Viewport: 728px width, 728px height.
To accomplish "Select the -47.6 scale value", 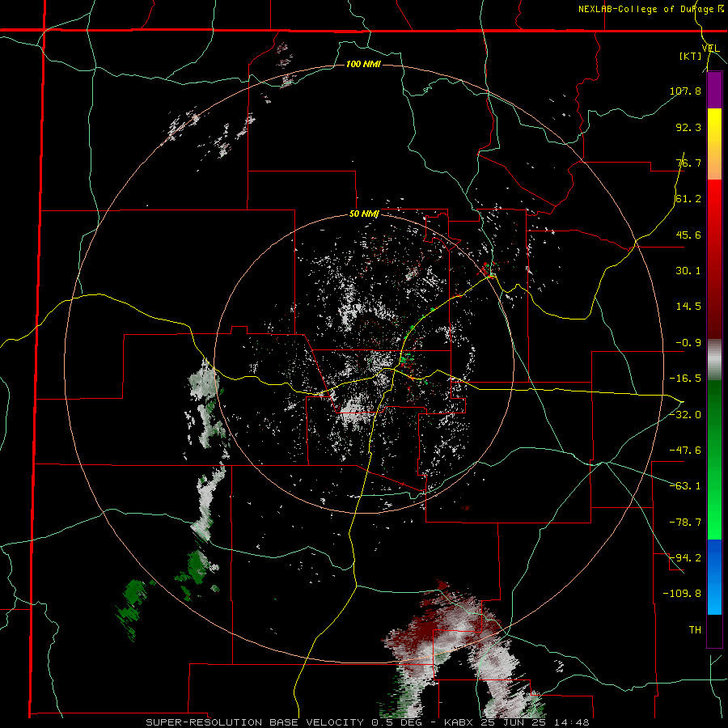I will (x=685, y=451).
